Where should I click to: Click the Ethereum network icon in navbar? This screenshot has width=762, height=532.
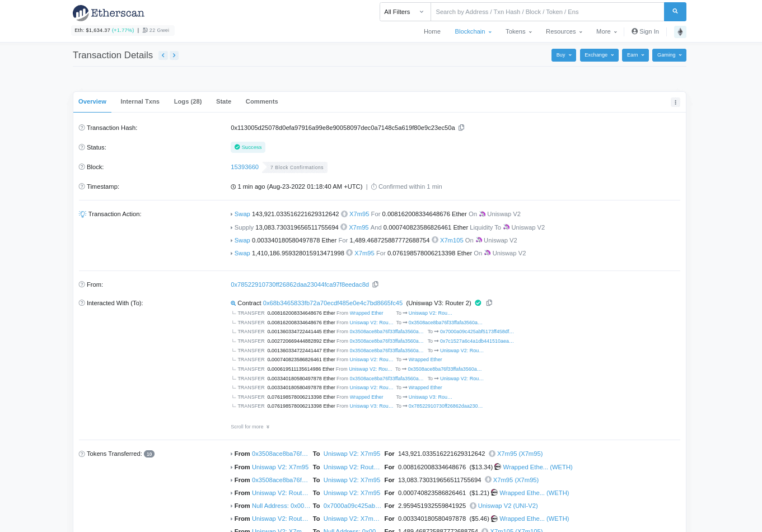coord(680,32)
